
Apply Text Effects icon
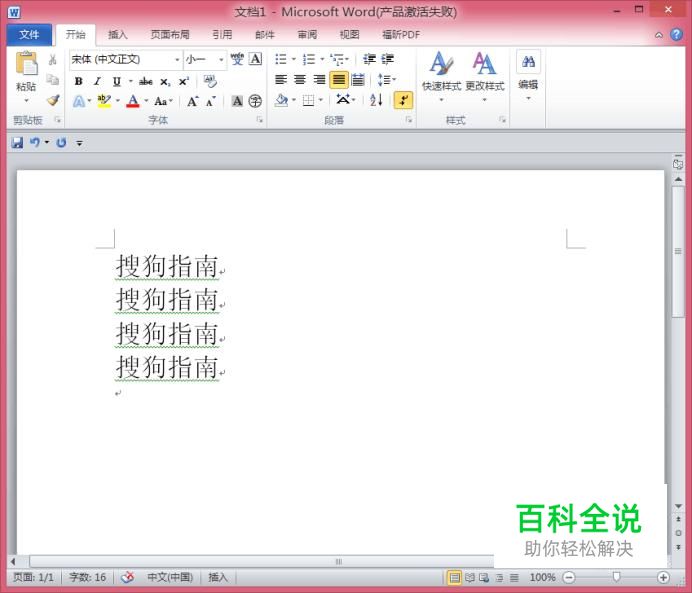[x=79, y=101]
